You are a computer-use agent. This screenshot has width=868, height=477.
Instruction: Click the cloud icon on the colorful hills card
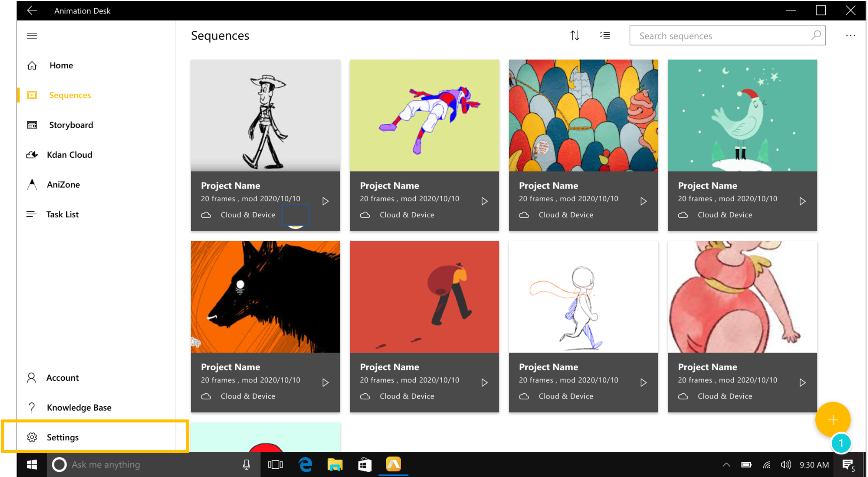pyautogui.click(x=524, y=215)
